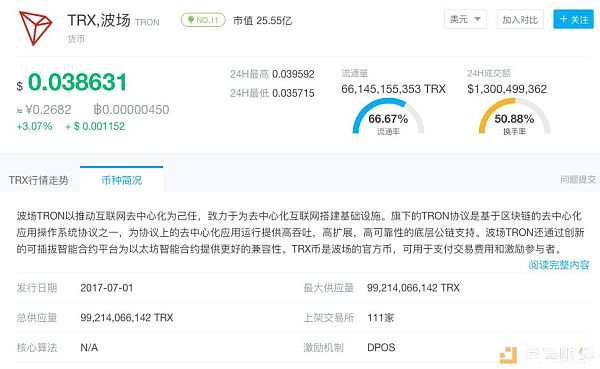Click the red TRON logo icon
Viewport: 600px width, 369px height.
[35, 28]
